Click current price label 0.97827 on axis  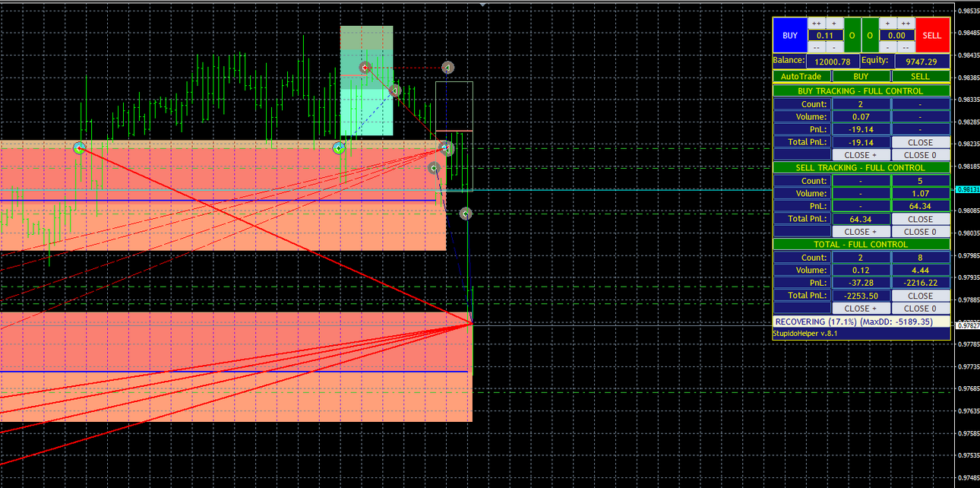967,325
